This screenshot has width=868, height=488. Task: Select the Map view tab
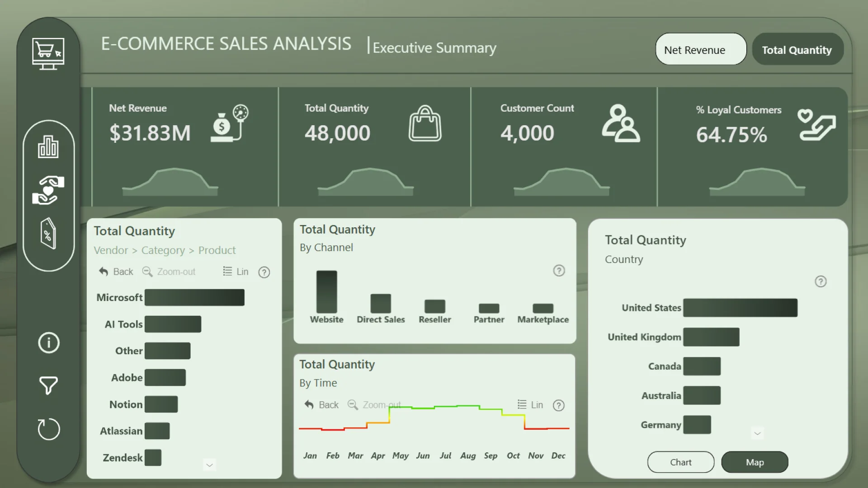coord(754,462)
